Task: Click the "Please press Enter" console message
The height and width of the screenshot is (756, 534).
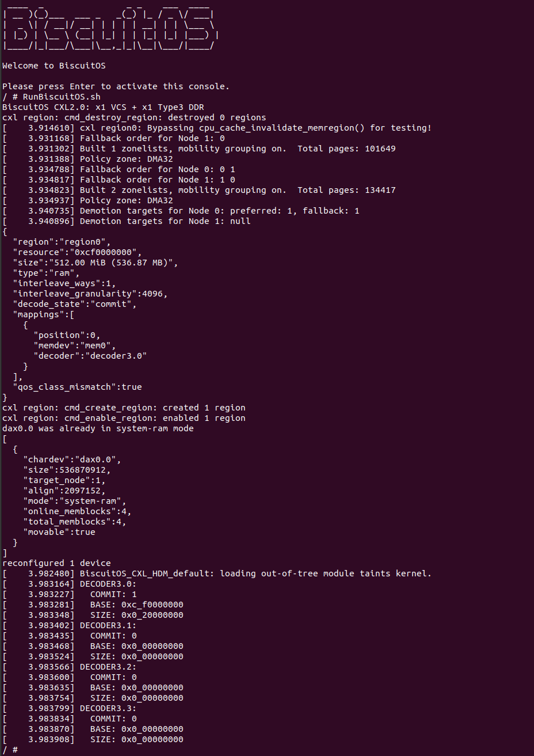Action: coord(116,86)
